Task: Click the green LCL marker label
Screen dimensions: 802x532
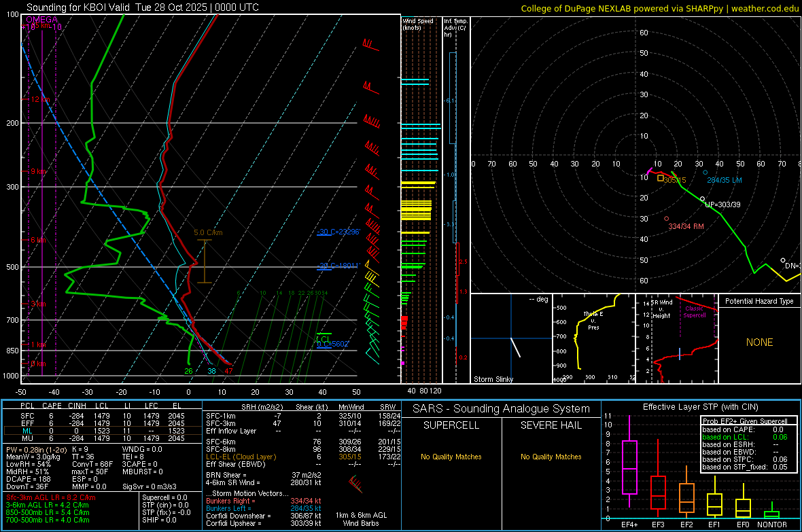Action: [x=323, y=339]
